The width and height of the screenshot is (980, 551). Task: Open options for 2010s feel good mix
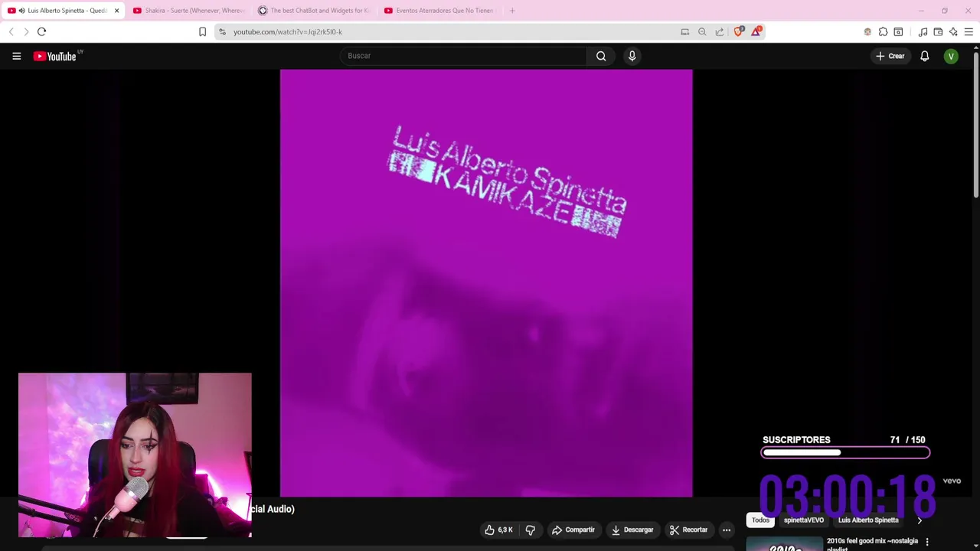[927, 542]
